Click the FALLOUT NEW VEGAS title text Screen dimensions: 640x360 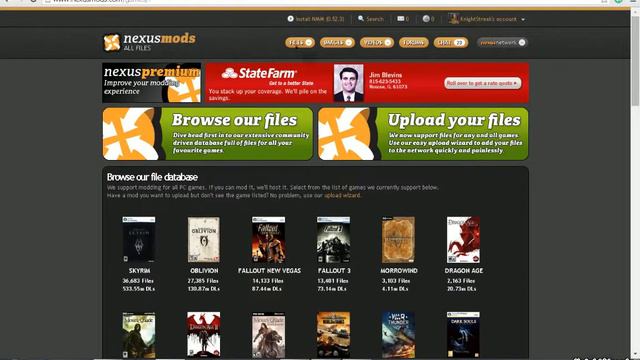(x=269, y=271)
